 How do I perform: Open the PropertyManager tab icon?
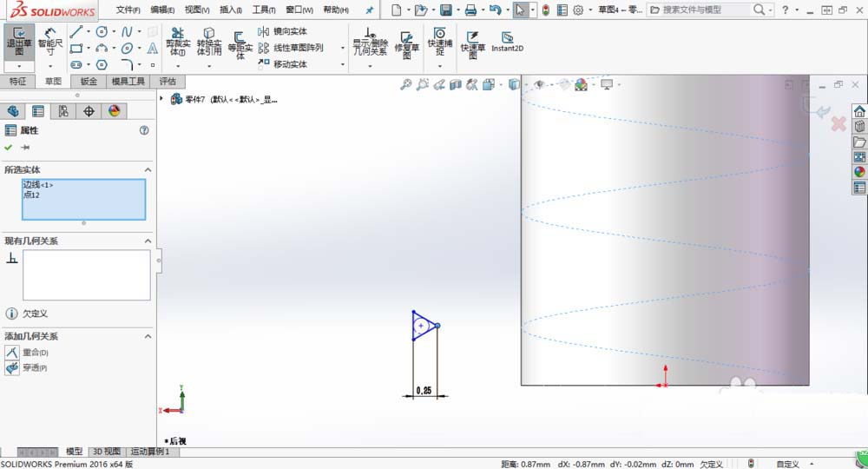click(37, 111)
